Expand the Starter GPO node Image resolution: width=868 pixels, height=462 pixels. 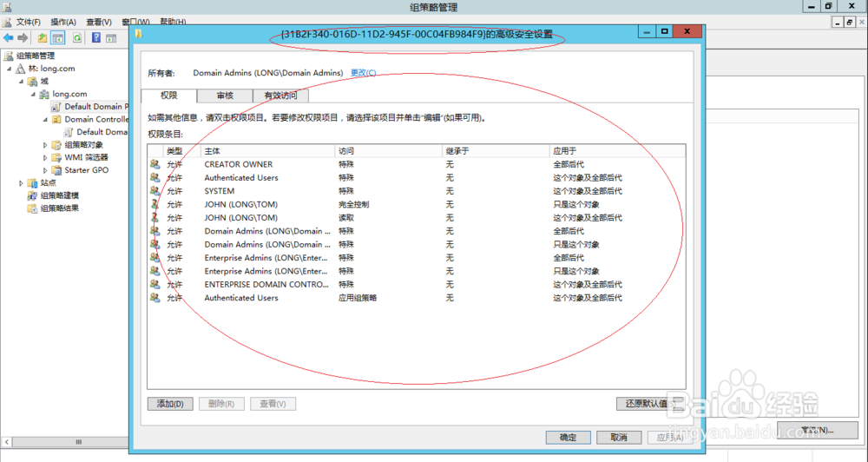coord(45,170)
